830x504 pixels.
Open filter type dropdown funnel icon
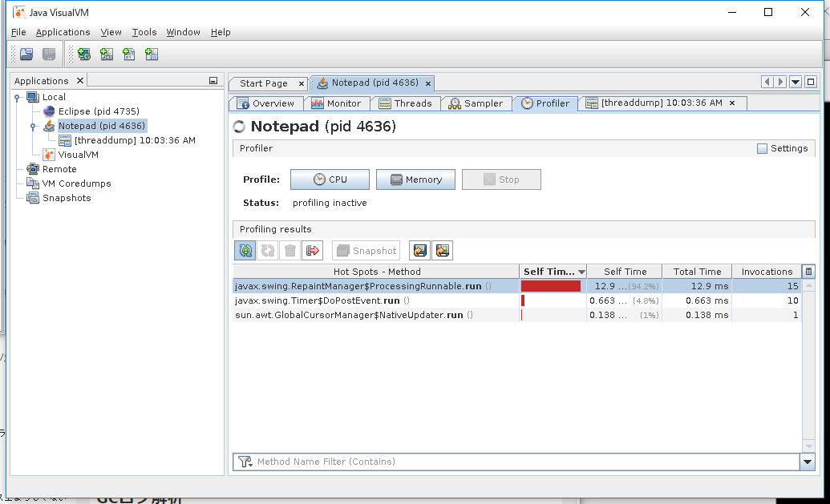pos(245,462)
